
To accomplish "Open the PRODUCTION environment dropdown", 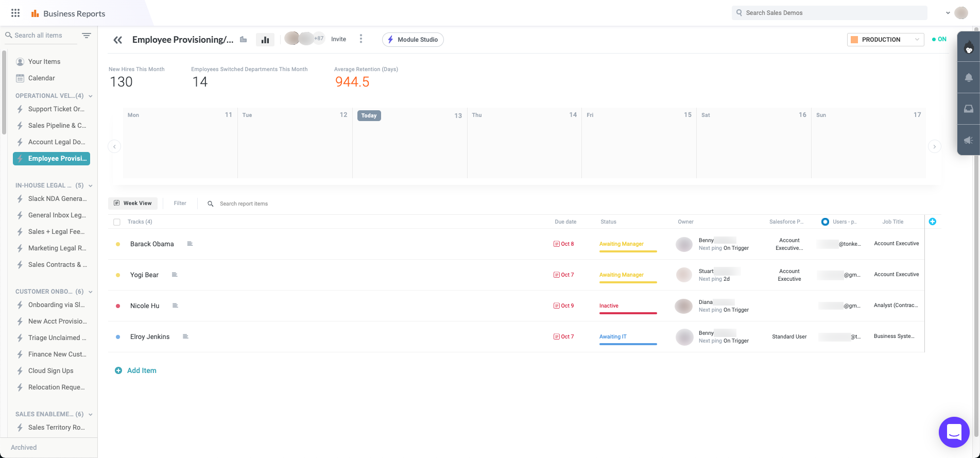I will click(885, 40).
